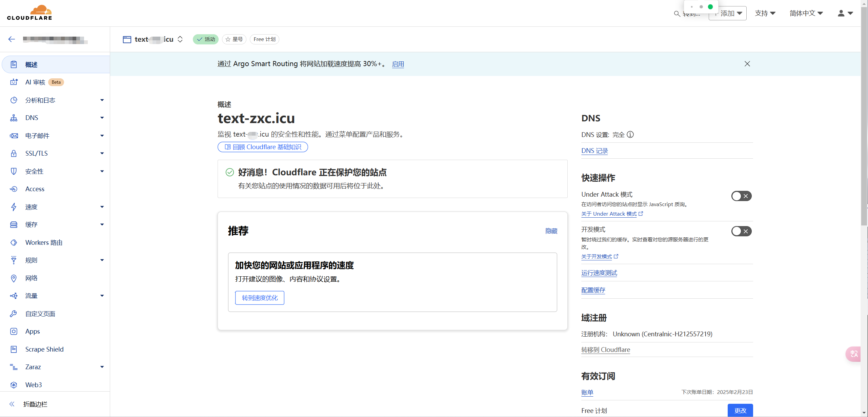Expand the 流量 submenu arrow
This screenshot has height=417, width=868.
coord(102,296)
